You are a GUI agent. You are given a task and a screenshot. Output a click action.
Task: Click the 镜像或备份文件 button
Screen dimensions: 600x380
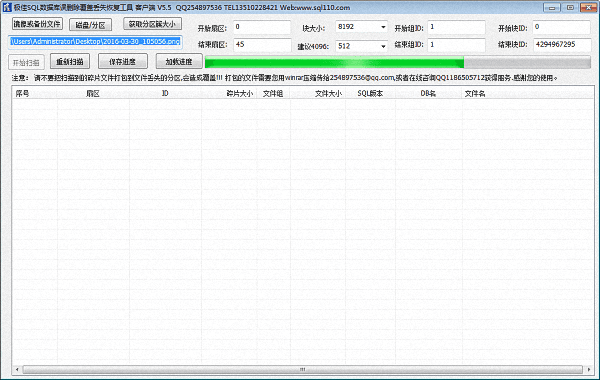pyautogui.click(x=37, y=24)
